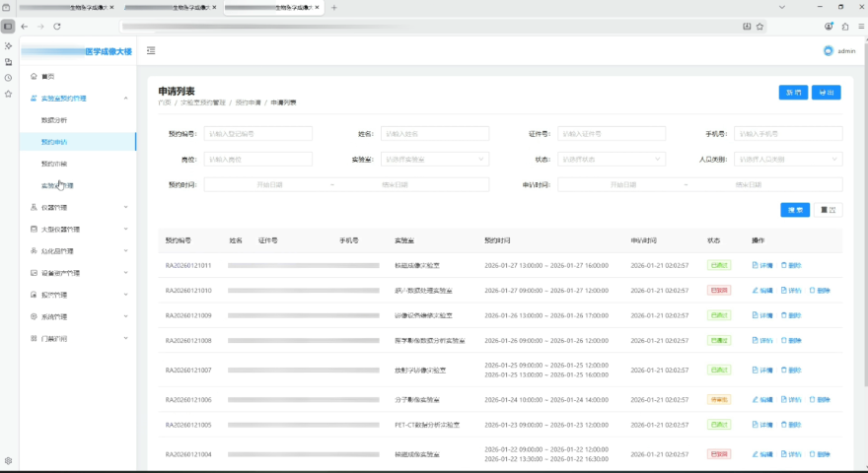Focus the 姓名 input field
Viewport: 868px width, 473px height.
[x=435, y=134]
